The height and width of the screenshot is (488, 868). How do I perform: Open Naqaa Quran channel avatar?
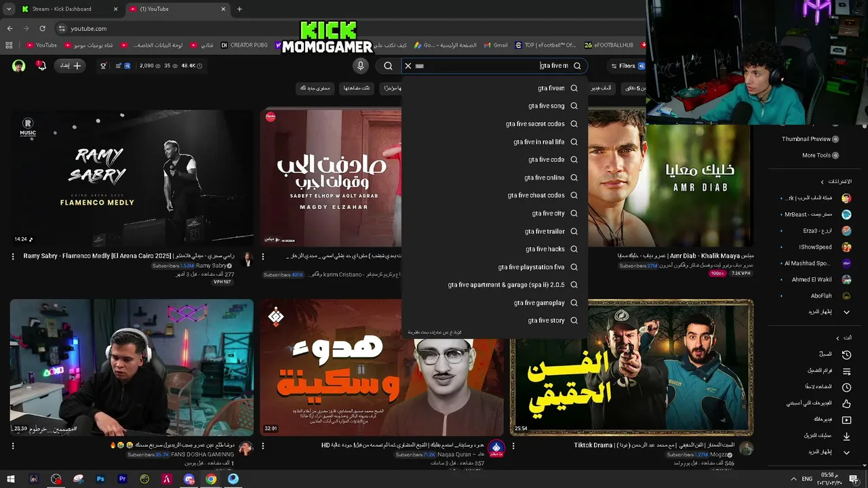[496, 448]
